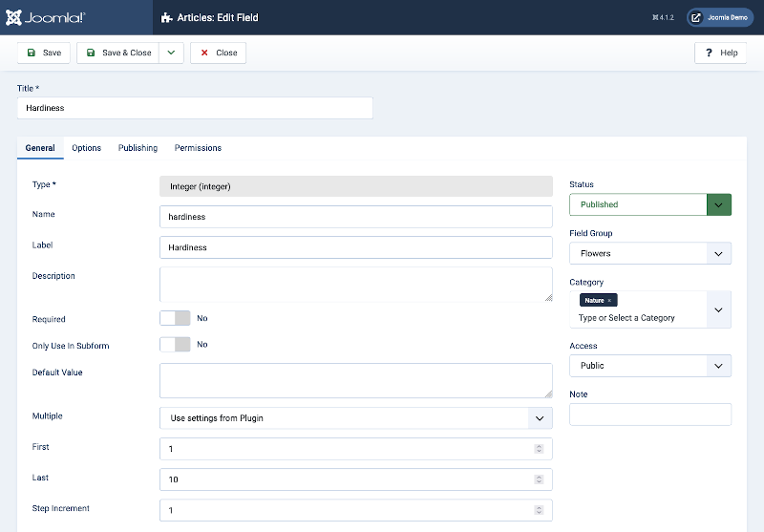Click the Step Increment number field
The image size is (764, 532).
point(356,510)
